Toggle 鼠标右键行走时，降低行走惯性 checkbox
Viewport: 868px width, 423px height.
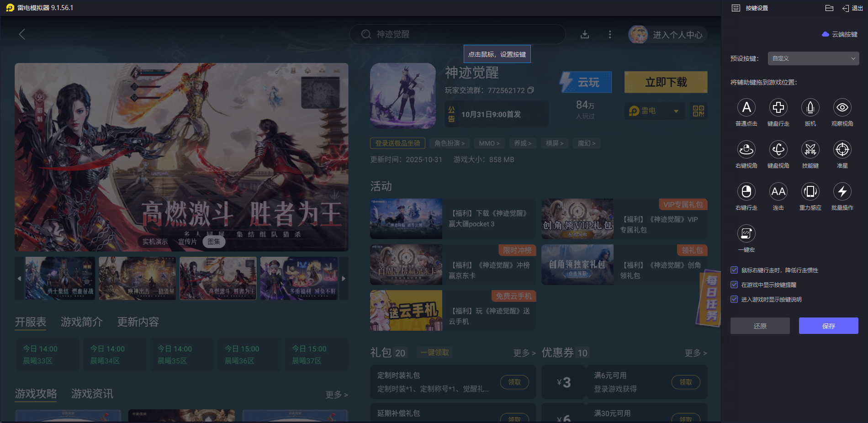(734, 270)
